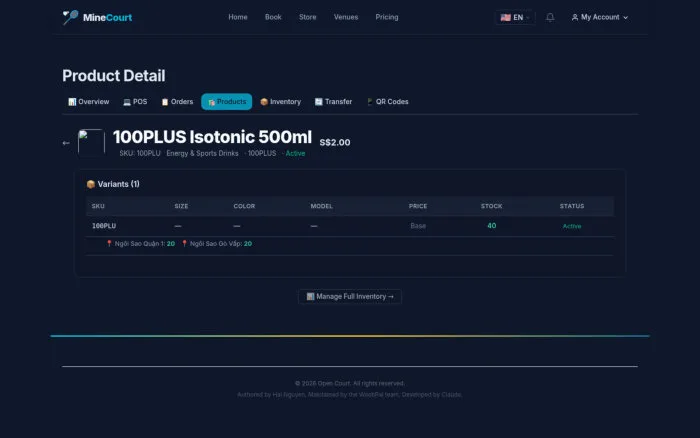Viewport: 700px width, 438px height.
Task: Click the 100PLUS Isotonic 500ml title
Action: (x=212, y=137)
